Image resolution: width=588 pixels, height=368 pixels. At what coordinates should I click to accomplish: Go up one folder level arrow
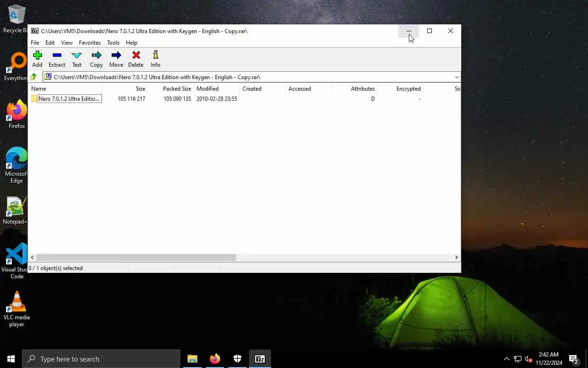point(34,77)
